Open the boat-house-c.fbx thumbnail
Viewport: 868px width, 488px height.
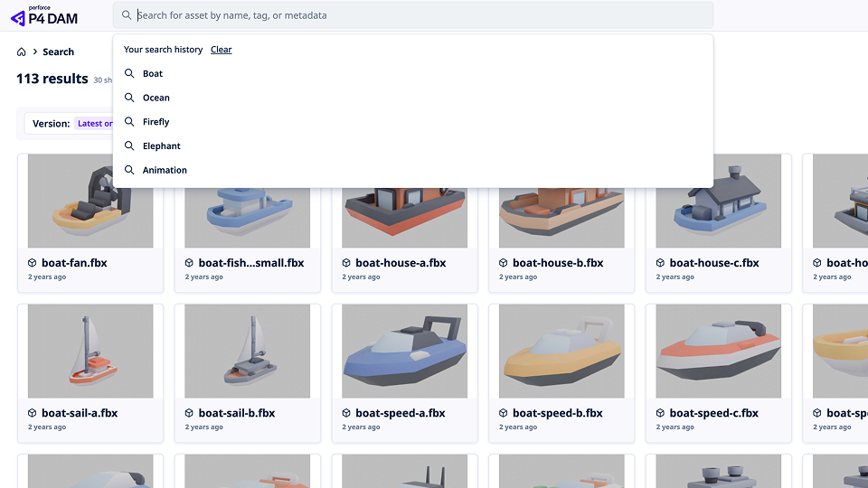point(719,201)
